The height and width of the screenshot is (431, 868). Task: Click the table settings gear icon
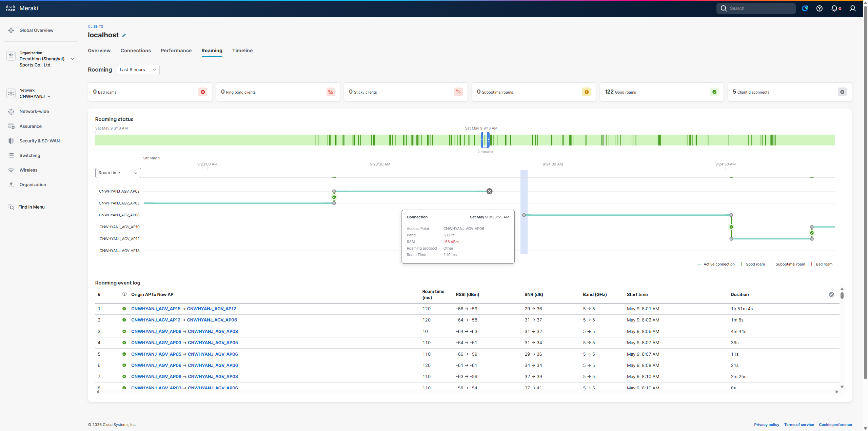tap(832, 295)
